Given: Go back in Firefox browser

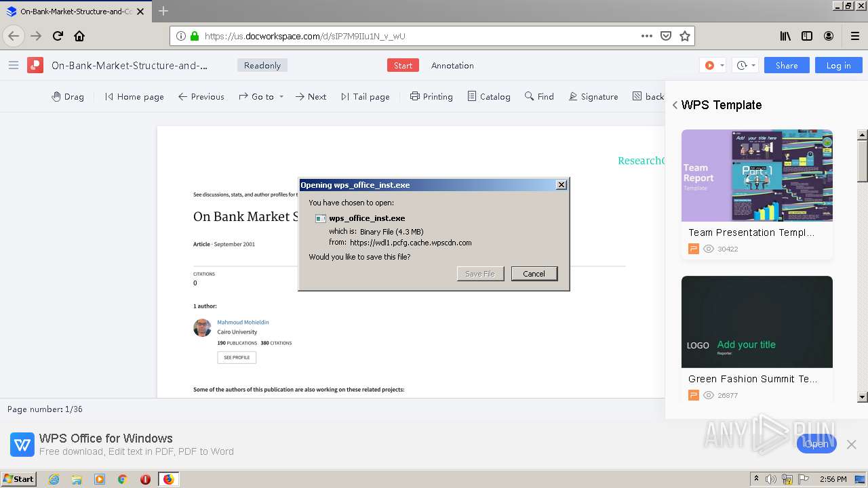Looking at the screenshot, I should click(14, 36).
